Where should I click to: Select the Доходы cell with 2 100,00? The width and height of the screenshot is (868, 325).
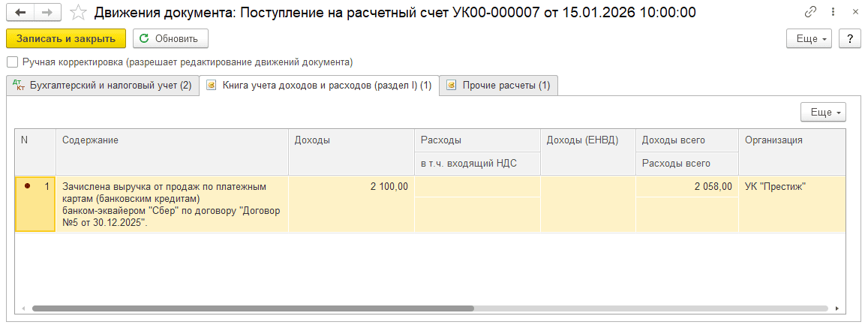click(x=351, y=187)
